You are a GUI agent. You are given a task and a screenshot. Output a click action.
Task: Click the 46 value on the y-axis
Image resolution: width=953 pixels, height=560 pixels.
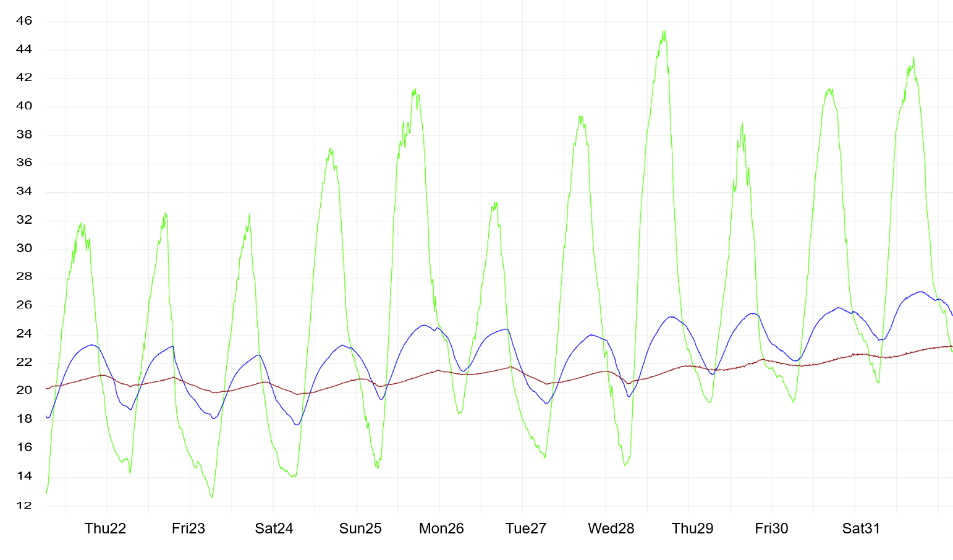pos(24,21)
